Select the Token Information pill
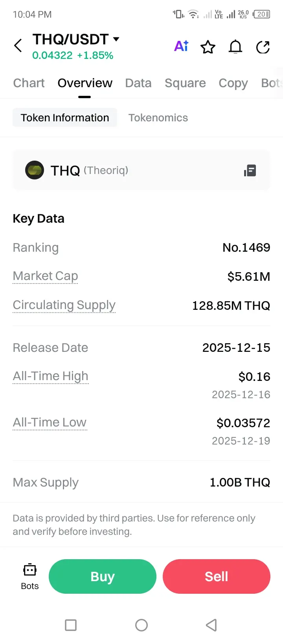The width and height of the screenshot is (283, 644). tap(65, 118)
